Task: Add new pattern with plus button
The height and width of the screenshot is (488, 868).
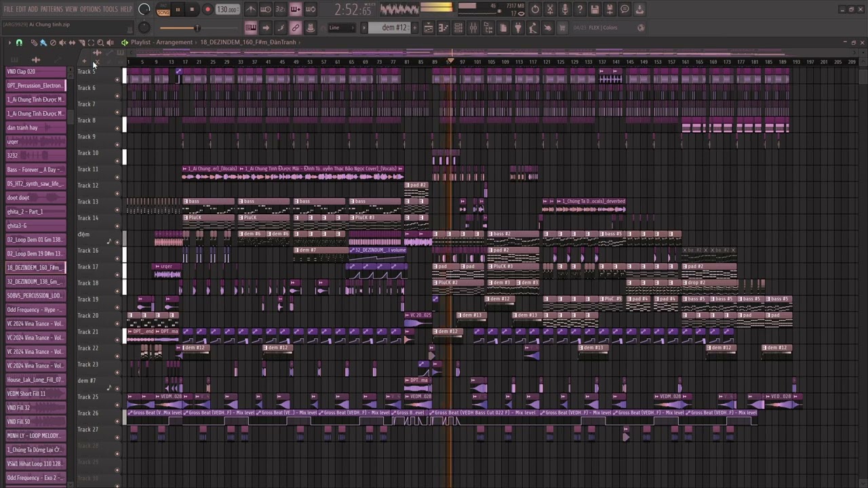Action: pyautogui.click(x=414, y=28)
